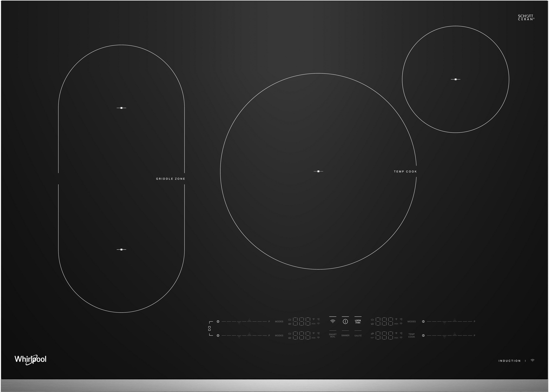The image size is (549, 392).
Task: Tap the upper-left burner power icon
Action: pyautogui.click(x=218, y=322)
